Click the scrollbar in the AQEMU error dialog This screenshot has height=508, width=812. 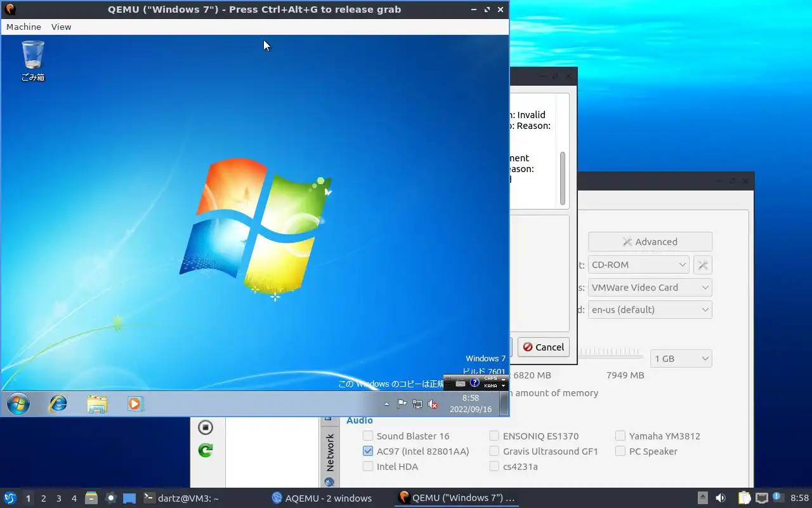[x=562, y=178]
